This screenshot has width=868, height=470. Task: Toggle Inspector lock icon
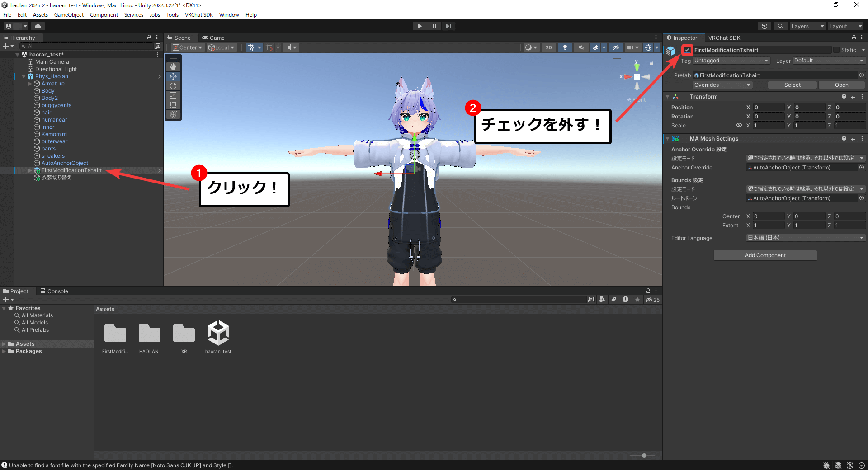(854, 38)
